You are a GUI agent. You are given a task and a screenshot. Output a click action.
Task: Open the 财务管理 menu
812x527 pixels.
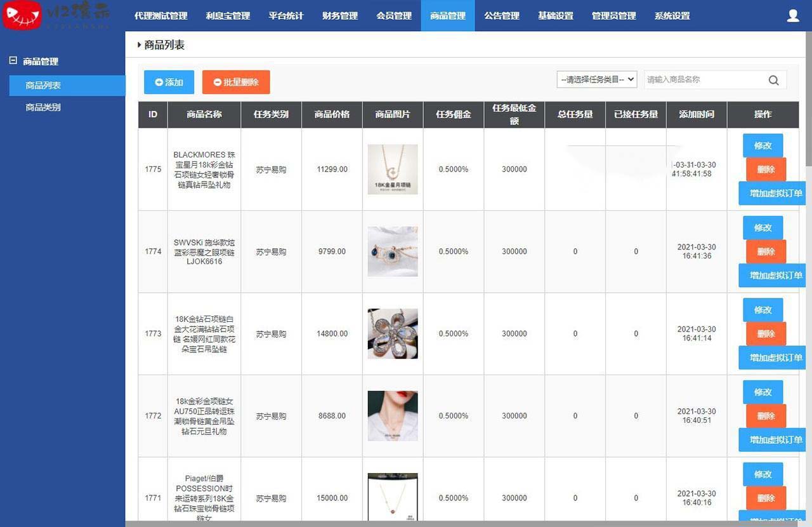[340, 16]
